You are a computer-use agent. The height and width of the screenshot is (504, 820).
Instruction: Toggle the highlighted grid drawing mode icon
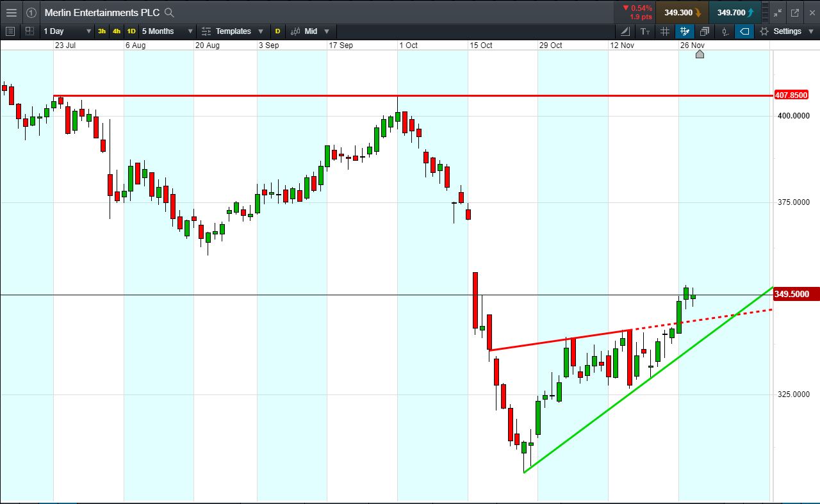pyautogui.click(x=685, y=31)
